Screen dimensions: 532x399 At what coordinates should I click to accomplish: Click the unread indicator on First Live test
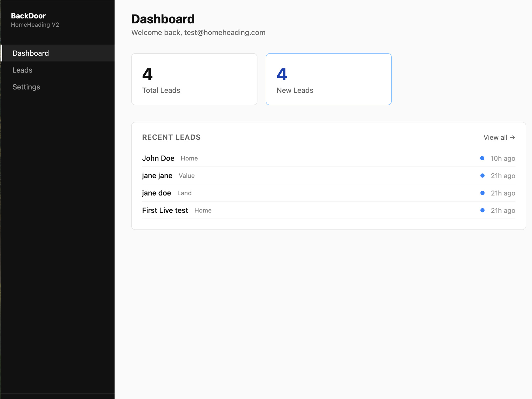[x=482, y=210]
